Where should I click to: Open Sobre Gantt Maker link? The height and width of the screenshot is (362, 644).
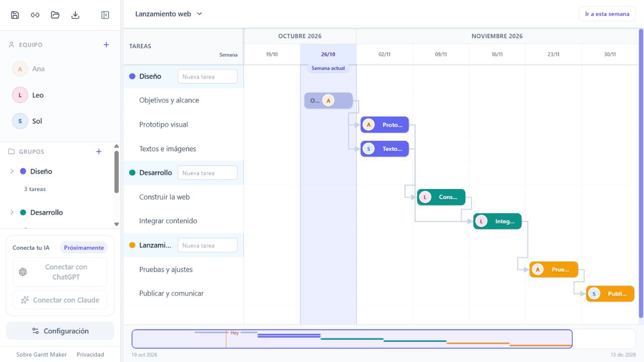pyautogui.click(x=41, y=354)
